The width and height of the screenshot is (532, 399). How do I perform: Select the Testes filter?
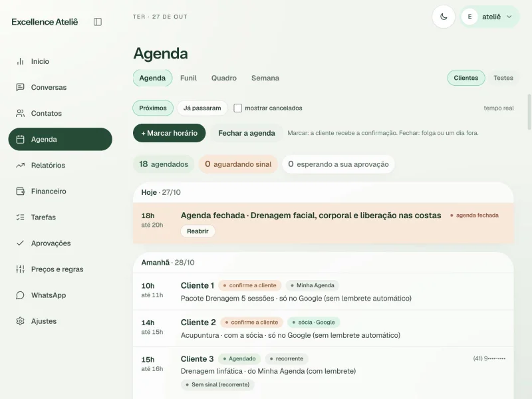[503, 78]
